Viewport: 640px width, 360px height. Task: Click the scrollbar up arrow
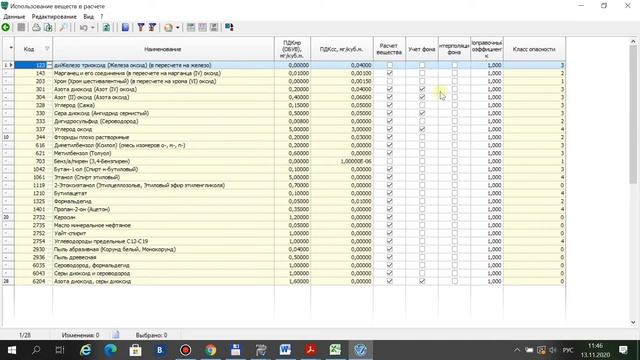tap(633, 41)
